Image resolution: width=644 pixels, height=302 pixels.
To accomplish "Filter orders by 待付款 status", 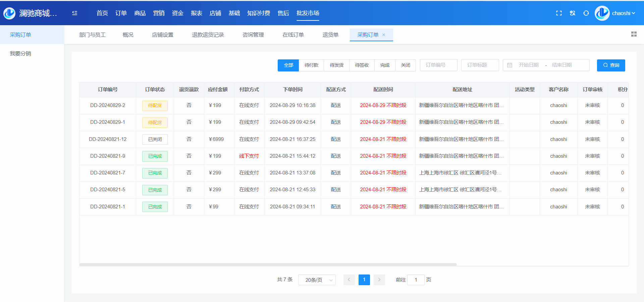I will tap(311, 65).
